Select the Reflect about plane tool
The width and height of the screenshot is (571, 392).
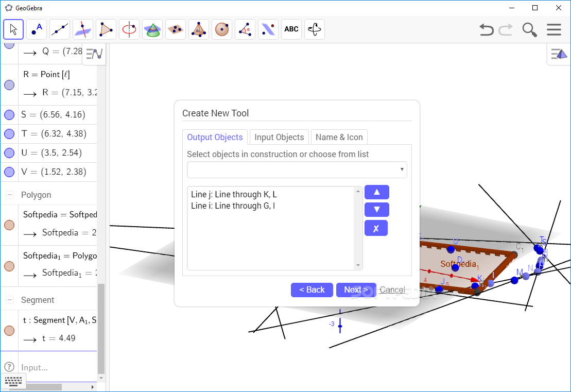[x=268, y=29]
